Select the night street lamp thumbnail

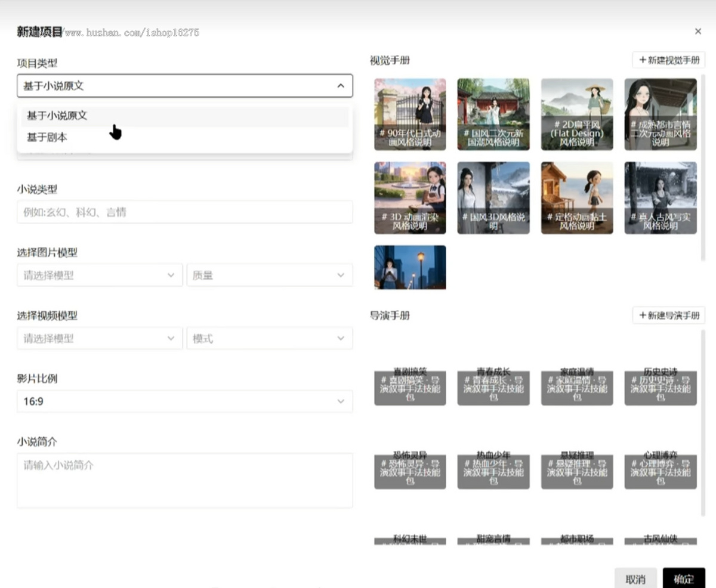[x=410, y=267]
